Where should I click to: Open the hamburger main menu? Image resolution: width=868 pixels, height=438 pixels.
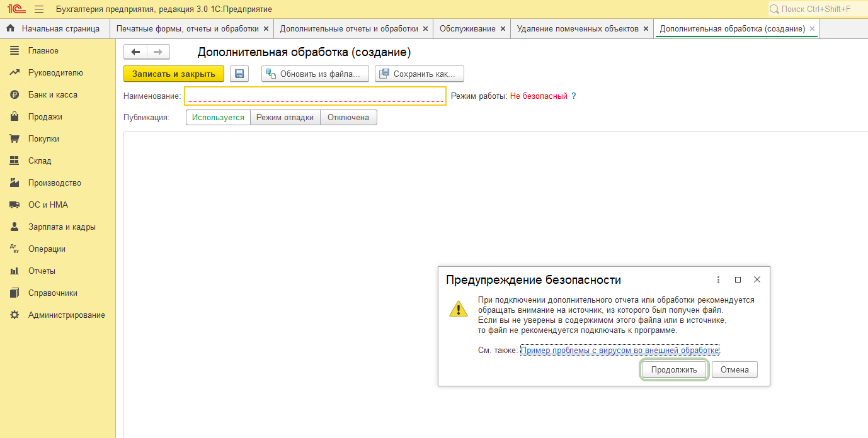click(x=39, y=9)
